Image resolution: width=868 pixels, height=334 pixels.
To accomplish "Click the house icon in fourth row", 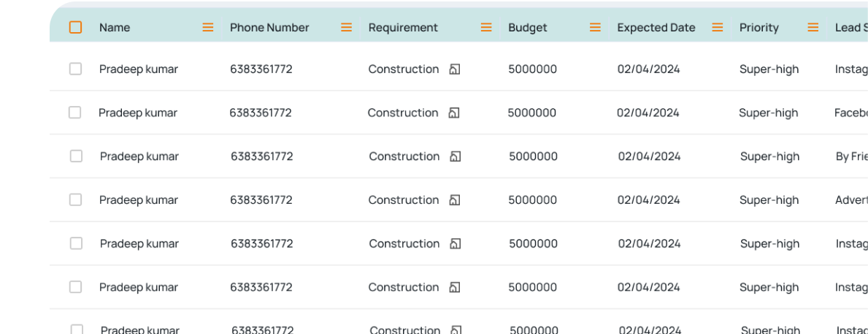I will (x=455, y=200).
